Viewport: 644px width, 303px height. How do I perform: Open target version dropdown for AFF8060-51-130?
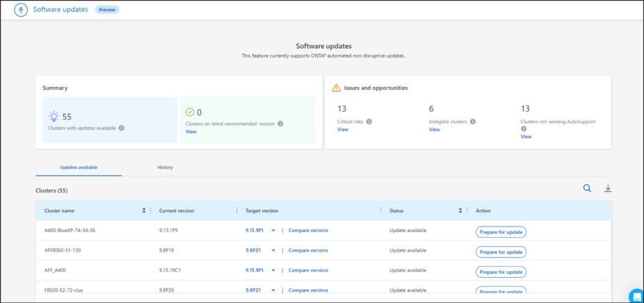click(x=273, y=250)
